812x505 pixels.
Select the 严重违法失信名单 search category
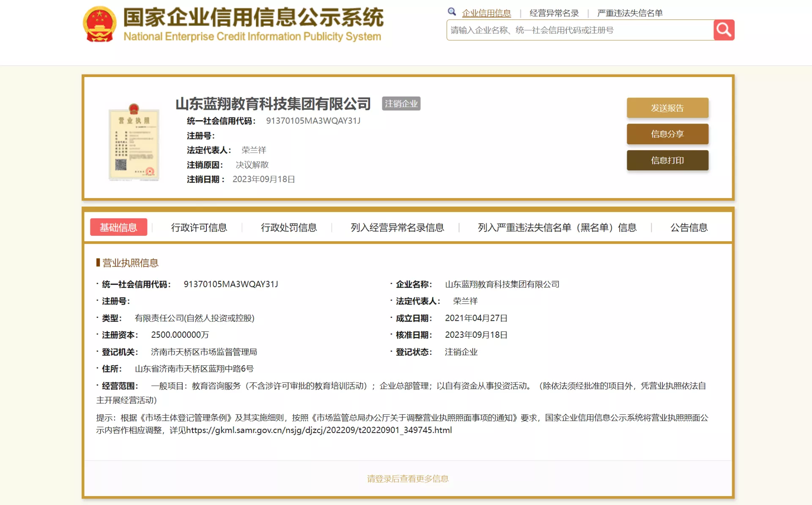point(630,13)
